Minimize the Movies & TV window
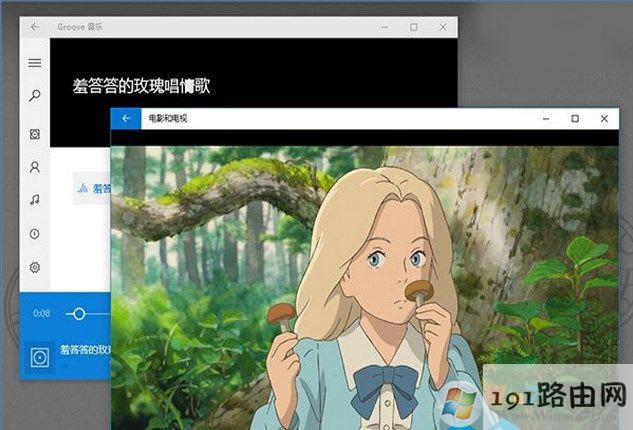 546,119
